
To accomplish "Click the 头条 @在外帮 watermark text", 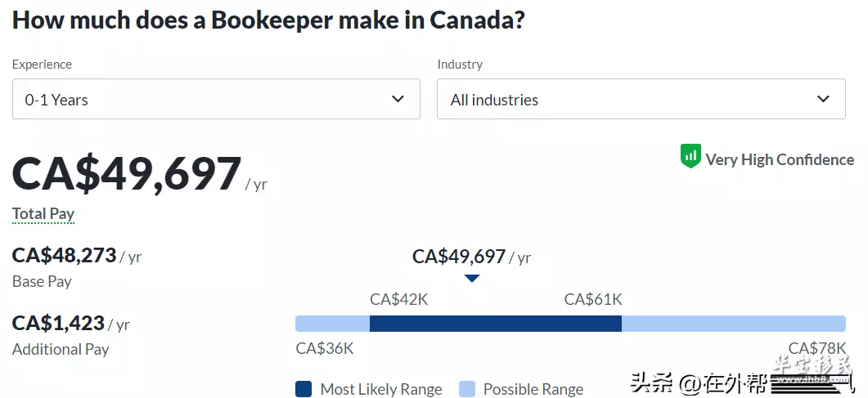I will coord(699,382).
